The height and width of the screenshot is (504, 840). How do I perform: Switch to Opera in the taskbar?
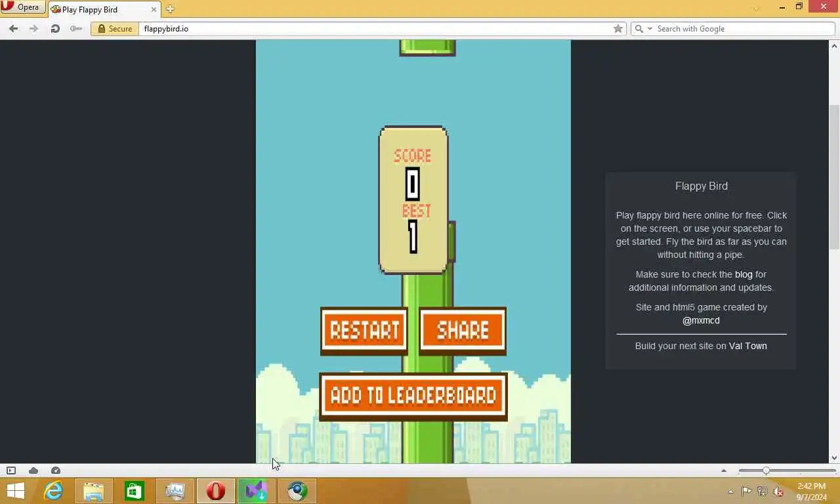click(216, 491)
